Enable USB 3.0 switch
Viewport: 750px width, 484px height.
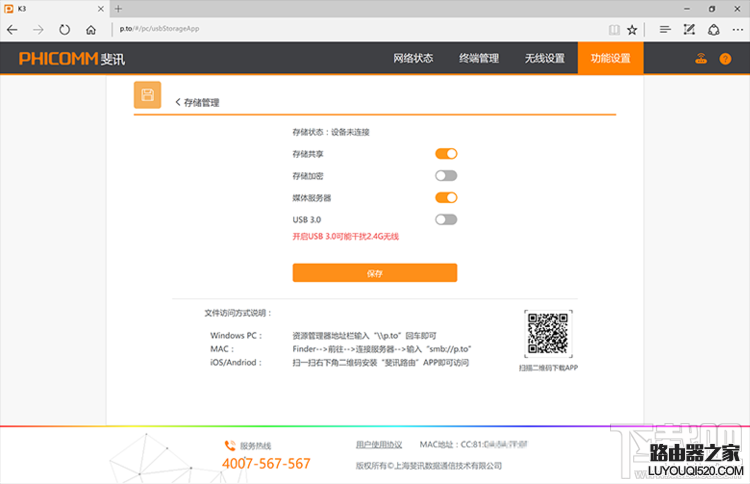446,220
